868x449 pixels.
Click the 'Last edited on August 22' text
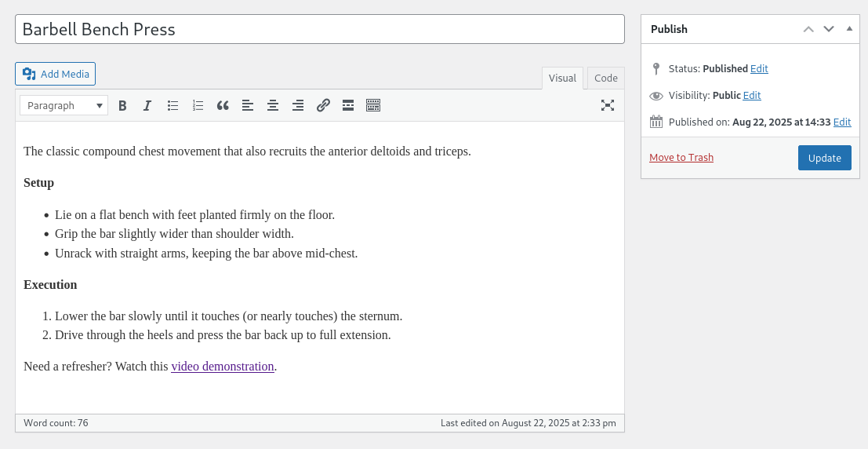point(528,423)
